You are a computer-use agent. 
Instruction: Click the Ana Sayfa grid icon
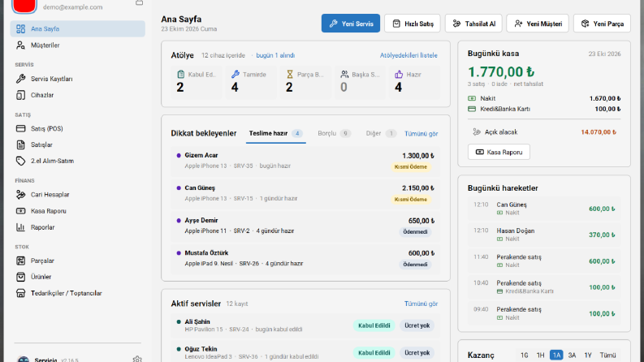[20, 28]
